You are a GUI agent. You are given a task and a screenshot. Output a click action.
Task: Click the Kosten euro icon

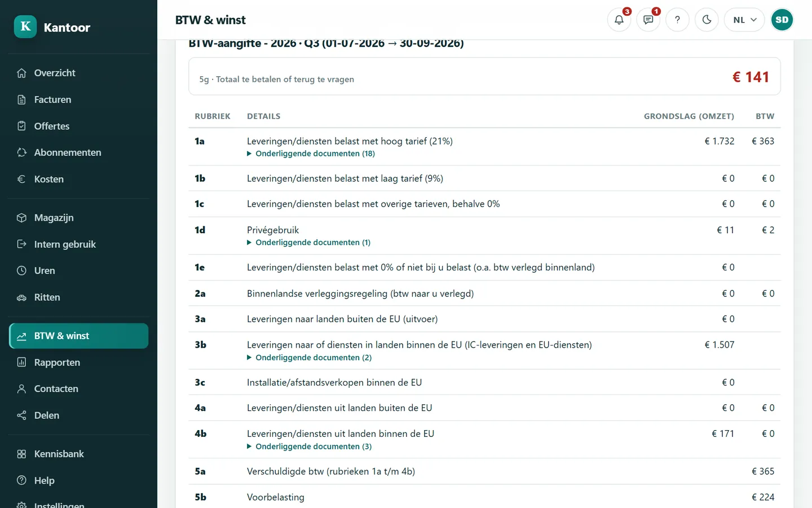pyautogui.click(x=21, y=179)
